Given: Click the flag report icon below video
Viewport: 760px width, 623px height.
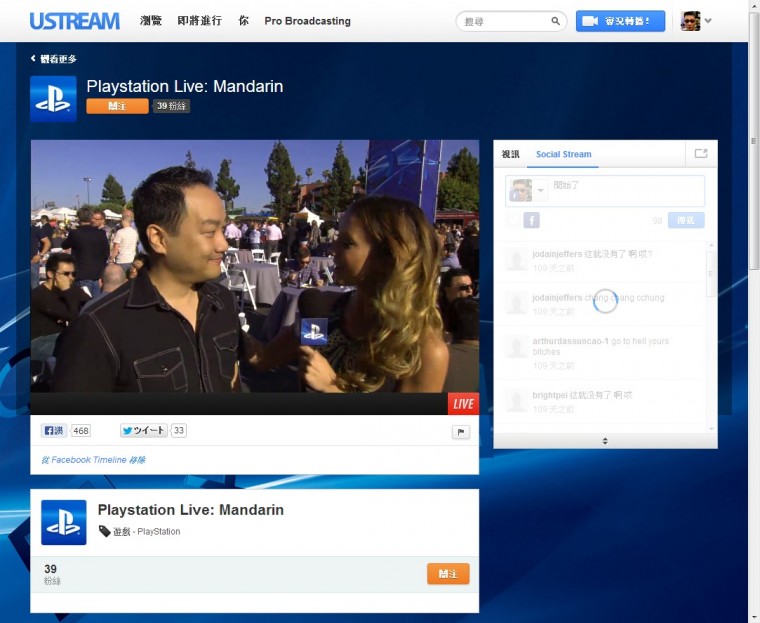Looking at the screenshot, I should pos(460,432).
